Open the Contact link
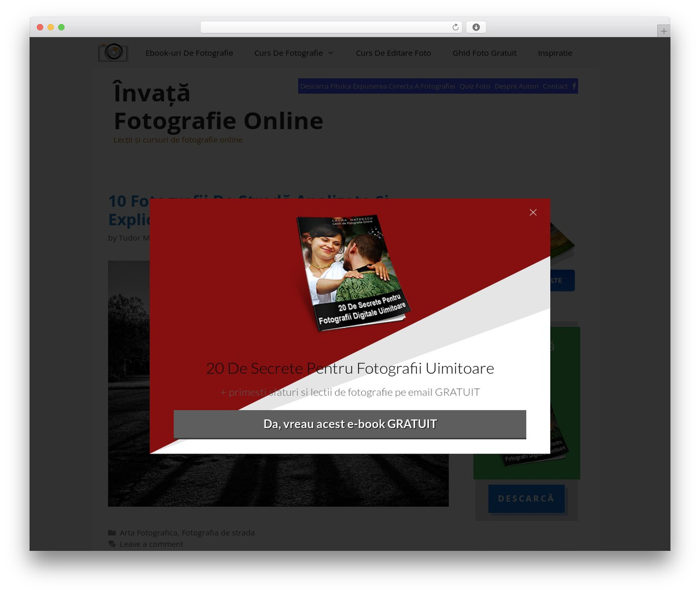The height and width of the screenshot is (593, 700). (x=555, y=86)
